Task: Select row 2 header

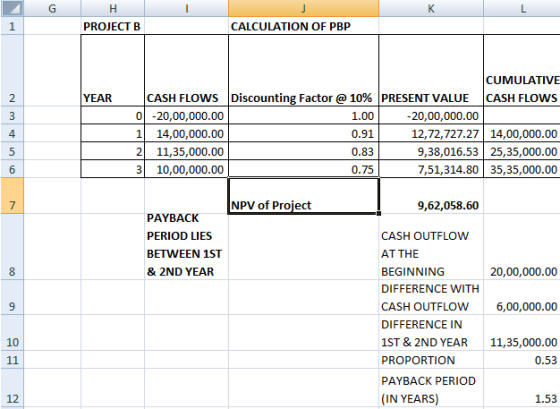Action: click(x=12, y=70)
